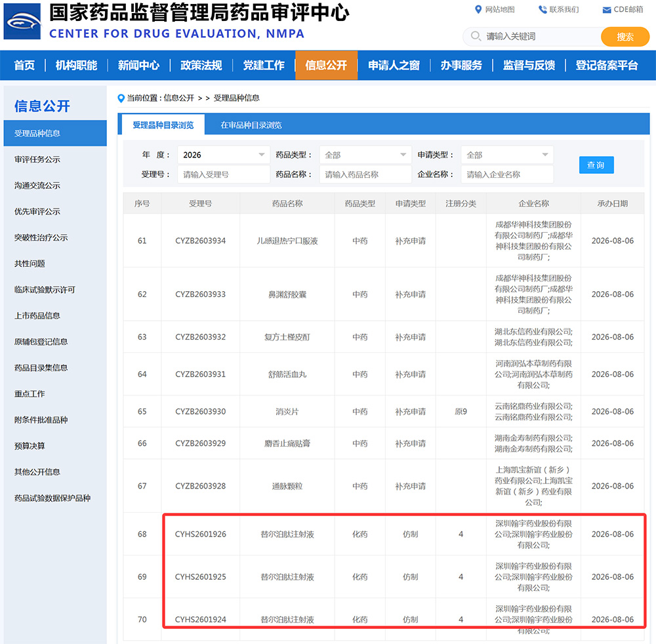Open 机构职能 in the navigation bar
656x644 pixels.
tap(76, 65)
